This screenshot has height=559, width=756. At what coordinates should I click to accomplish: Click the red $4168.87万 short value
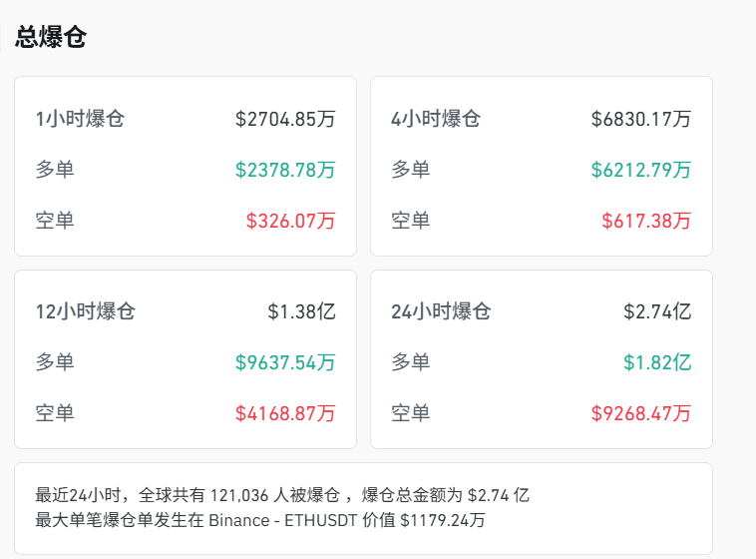click(x=285, y=413)
